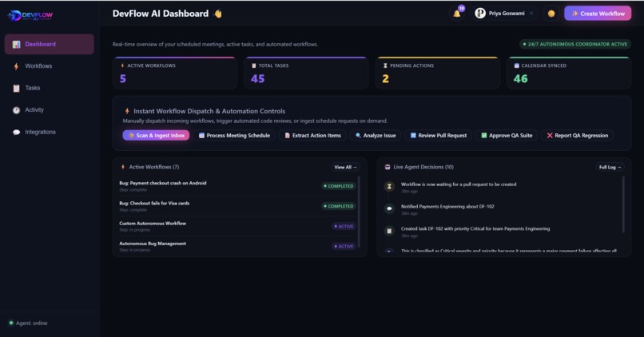Click the Activity clock icon in sidebar

(x=16, y=110)
